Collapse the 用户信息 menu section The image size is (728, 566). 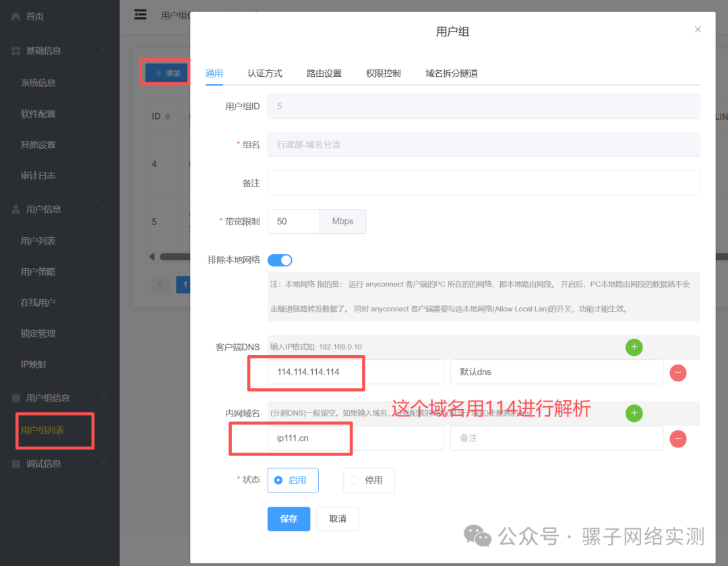[x=104, y=209]
